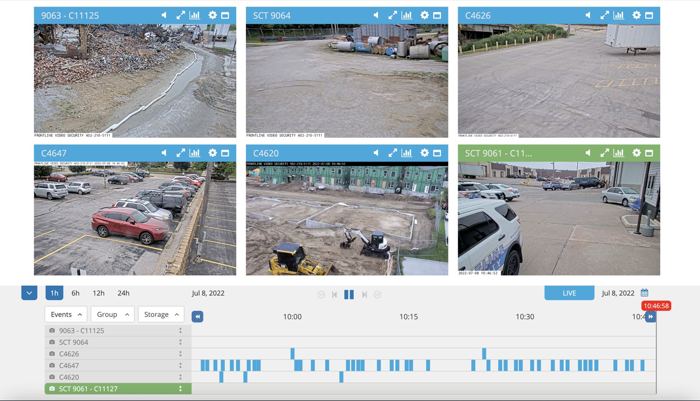Toggle audio on SCT 9061 - C11 camera
The height and width of the screenshot is (401, 700).
[588, 153]
